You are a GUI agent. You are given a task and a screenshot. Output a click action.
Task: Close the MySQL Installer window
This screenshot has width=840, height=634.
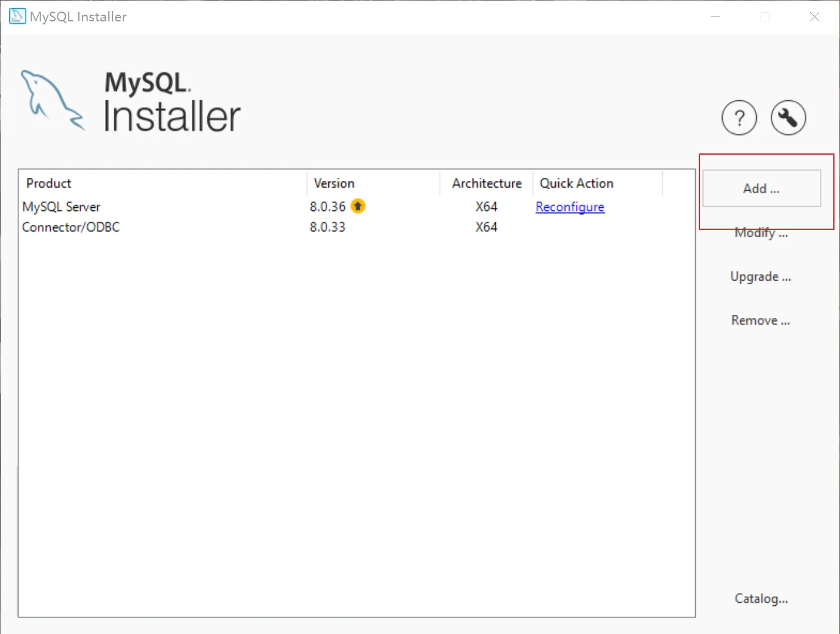814,17
